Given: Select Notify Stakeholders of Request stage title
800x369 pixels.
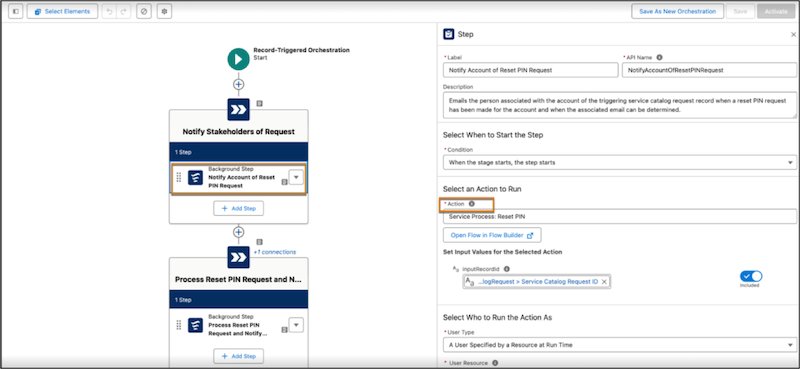Looking at the screenshot, I should [x=239, y=132].
